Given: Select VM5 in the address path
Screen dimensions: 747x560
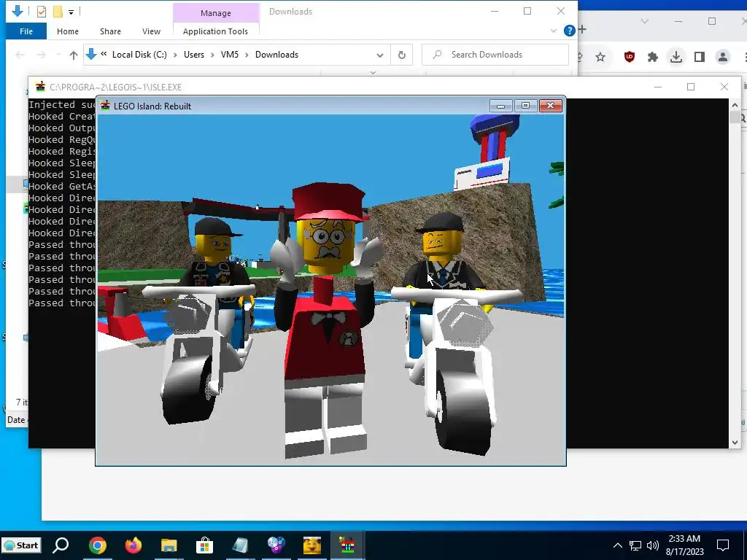Looking at the screenshot, I should (x=230, y=55).
